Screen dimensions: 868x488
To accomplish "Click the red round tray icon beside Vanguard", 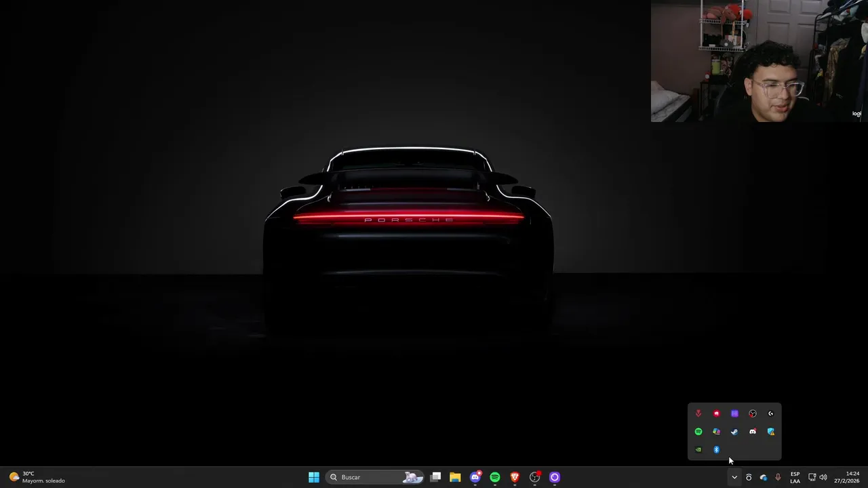I will 716,413.
